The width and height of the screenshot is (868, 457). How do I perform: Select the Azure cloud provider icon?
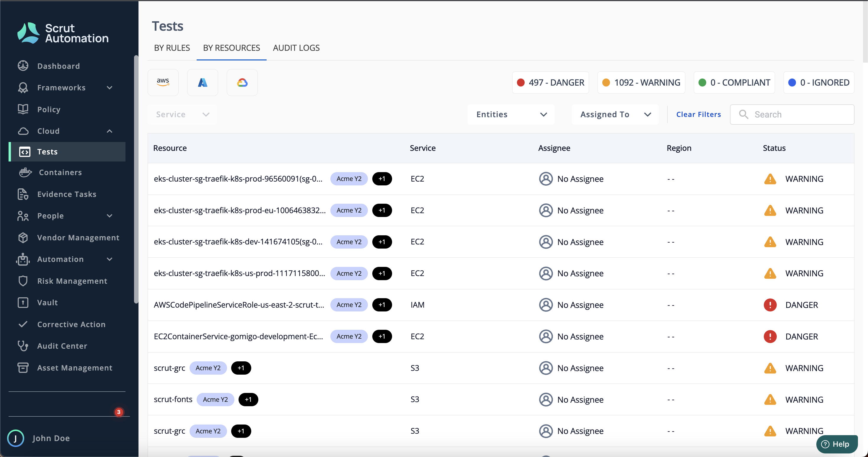tap(203, 82)
